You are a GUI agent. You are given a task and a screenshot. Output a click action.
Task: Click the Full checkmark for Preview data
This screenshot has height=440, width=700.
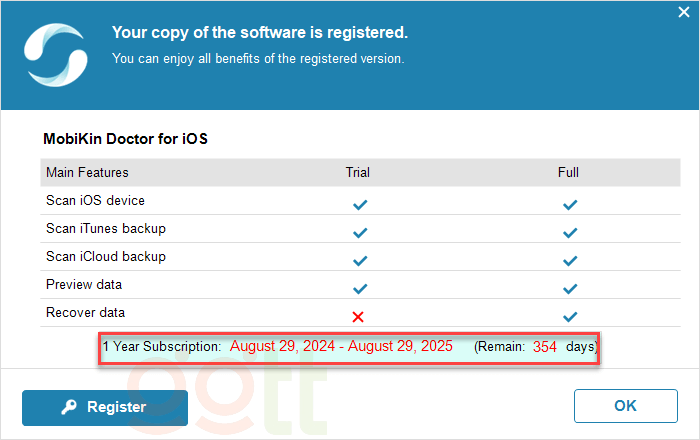[569, 288]
